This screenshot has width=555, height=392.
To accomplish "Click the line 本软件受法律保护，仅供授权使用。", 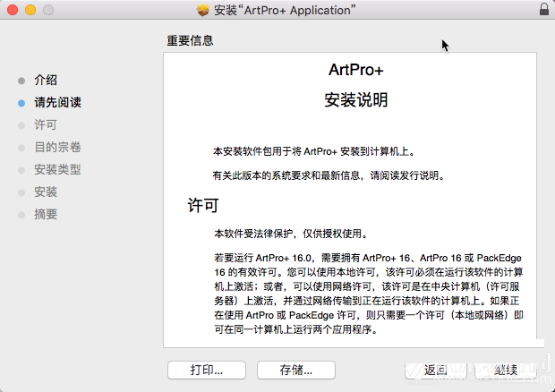I will click(x=292, y=234).
